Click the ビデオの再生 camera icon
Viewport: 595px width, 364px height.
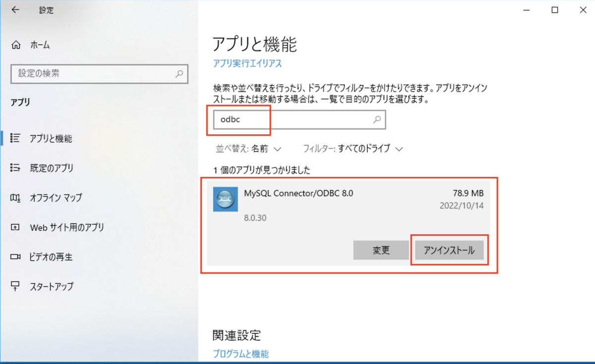click(15, 257)
